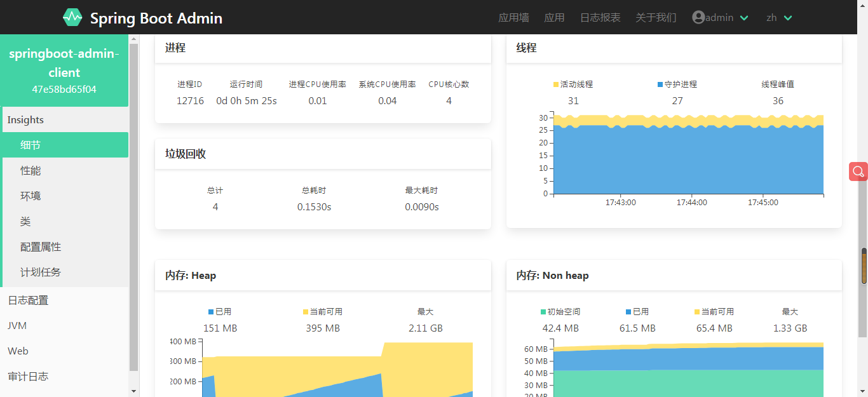The image size is (868, 397).
Task: Click the Heap 最大 value 2.11 GB
Action: 425,328
